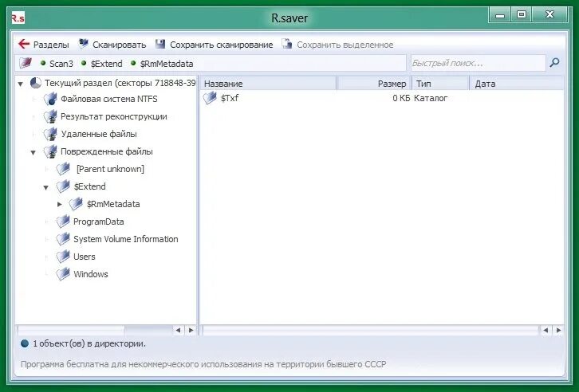The image size is (579, 392).
Task: Click tree panel horizontal scrollbar right arrow
Action: (x=191, y=330)
